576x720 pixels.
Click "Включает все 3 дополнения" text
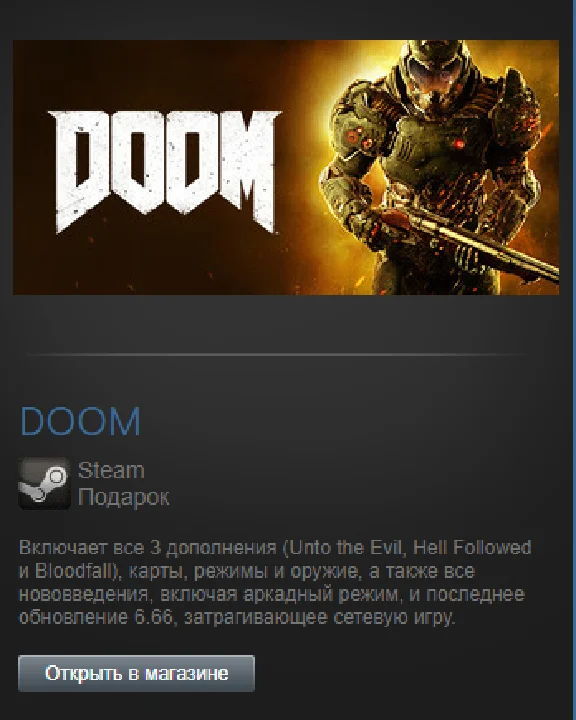click(x=148, y=547)
